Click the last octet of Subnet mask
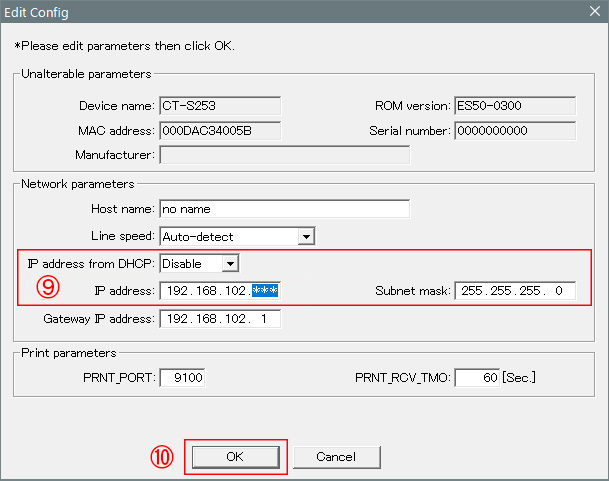Viewport: 609px width, 481px height. click(559, 291)
